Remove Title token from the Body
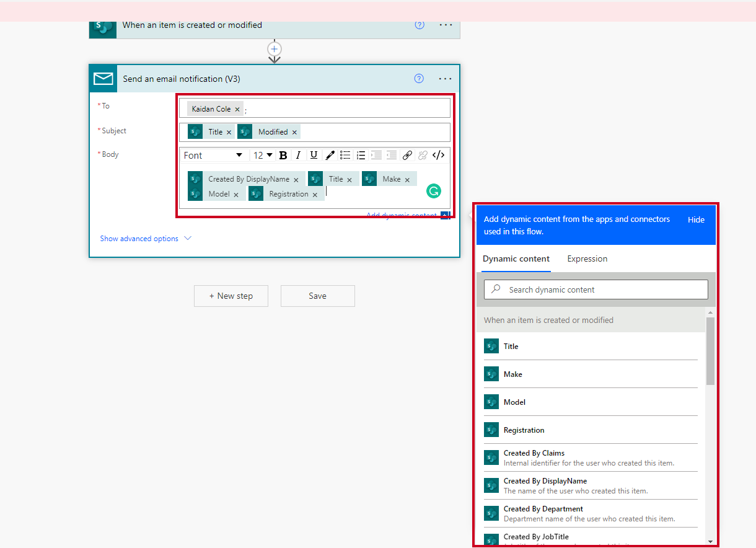This screenshot has height=548, width=756. [x=349, y=180]
